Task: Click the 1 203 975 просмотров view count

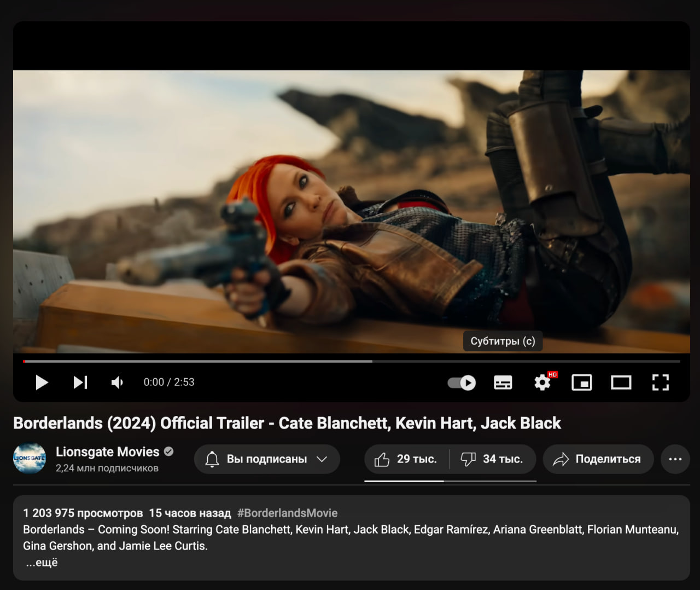Action: point(83,513)
